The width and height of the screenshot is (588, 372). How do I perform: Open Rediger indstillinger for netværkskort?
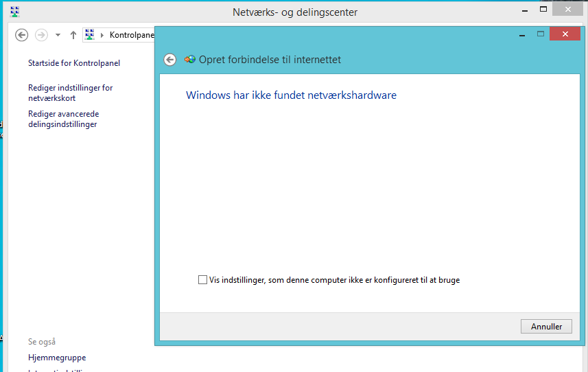(x=70, y=93)
